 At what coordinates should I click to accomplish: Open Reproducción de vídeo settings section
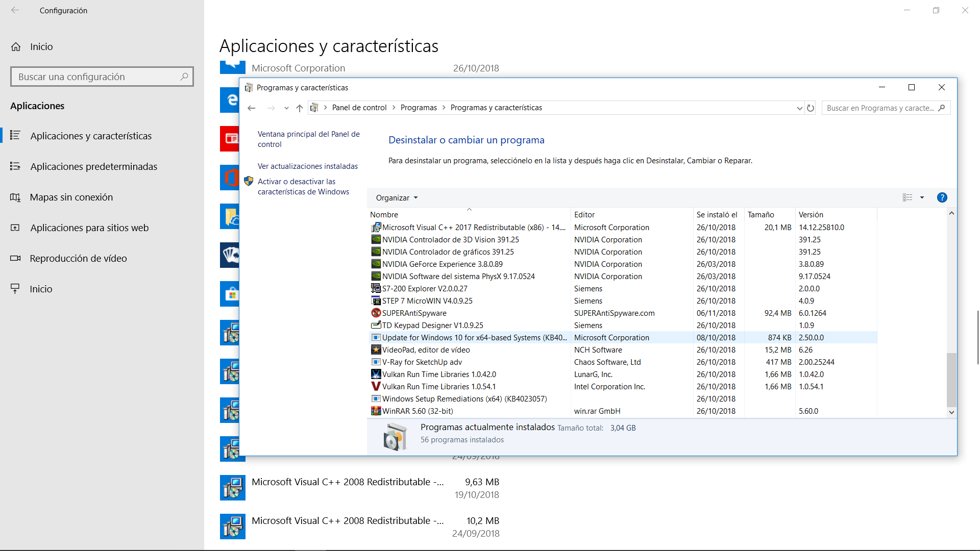[78, 259]
